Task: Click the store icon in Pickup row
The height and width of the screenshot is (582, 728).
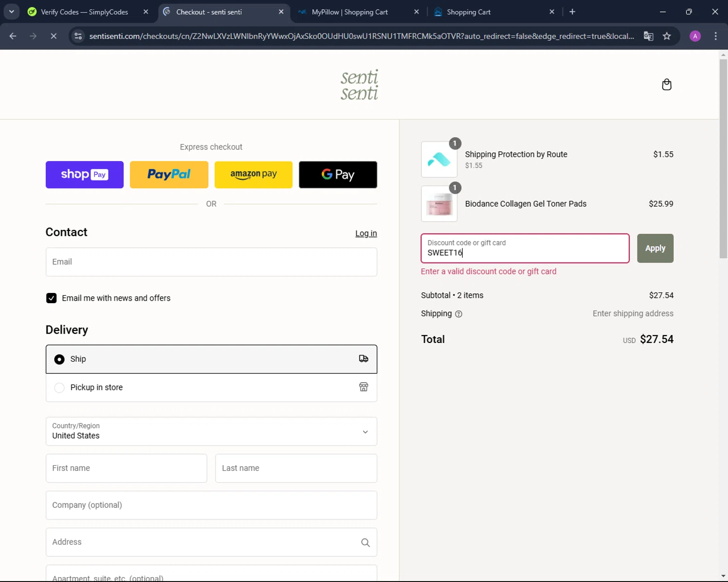Action: 364,387
